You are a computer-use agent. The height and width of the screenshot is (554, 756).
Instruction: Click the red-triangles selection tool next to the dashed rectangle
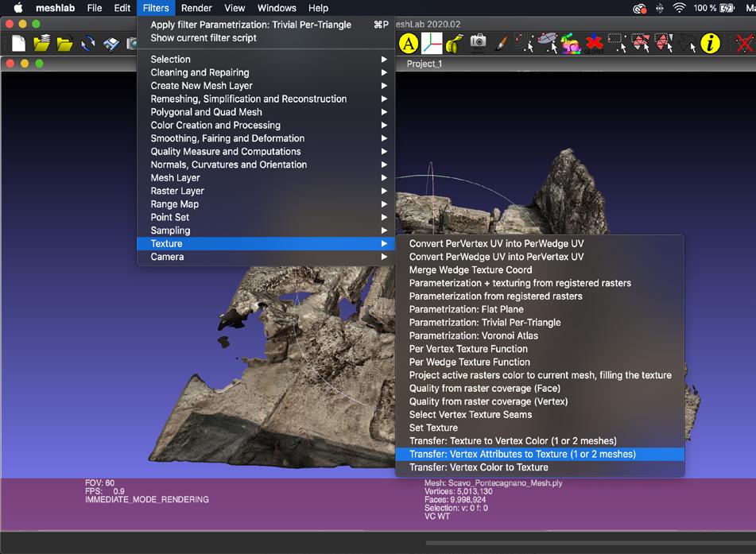click(641, 43)
